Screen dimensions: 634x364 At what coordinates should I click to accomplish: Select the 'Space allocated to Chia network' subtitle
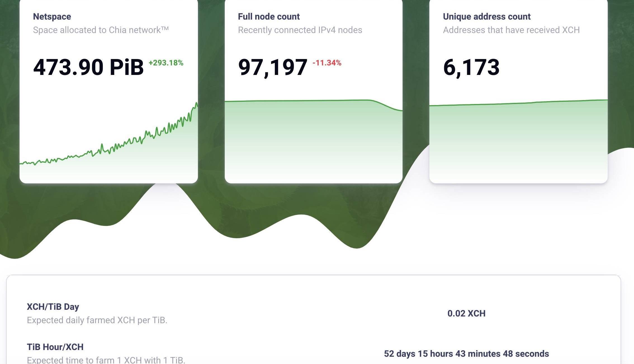[101, 30]
